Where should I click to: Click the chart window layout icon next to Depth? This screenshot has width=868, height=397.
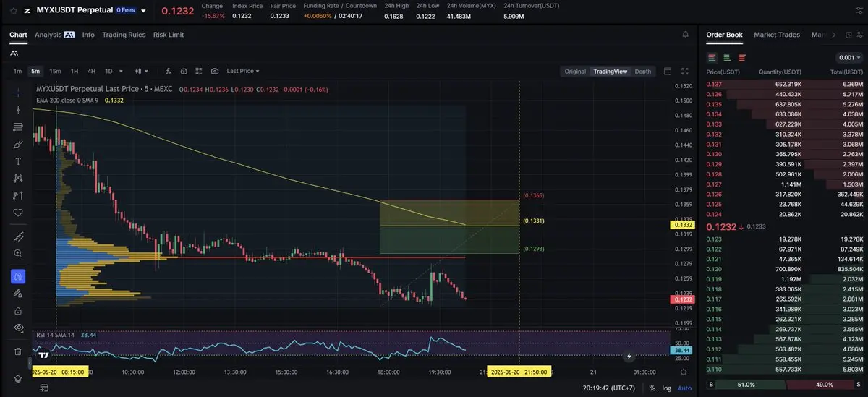[668, 71]
